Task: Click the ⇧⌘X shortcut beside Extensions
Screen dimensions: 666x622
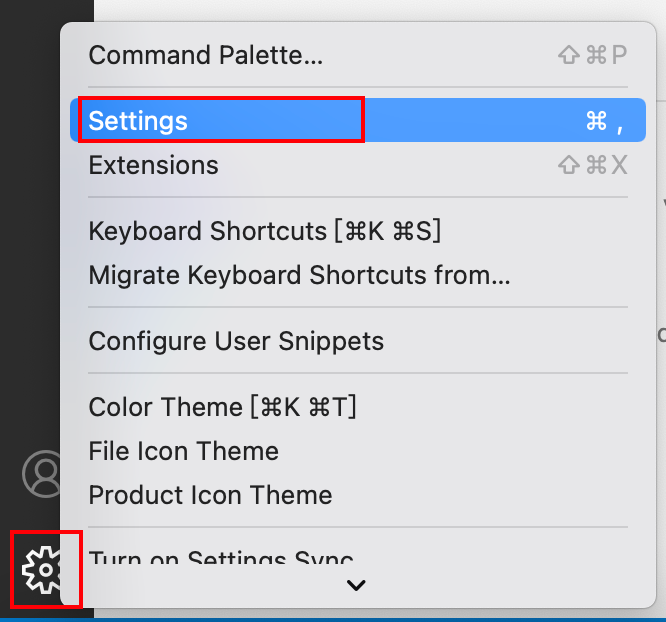Action: click(x=592, y=165)
